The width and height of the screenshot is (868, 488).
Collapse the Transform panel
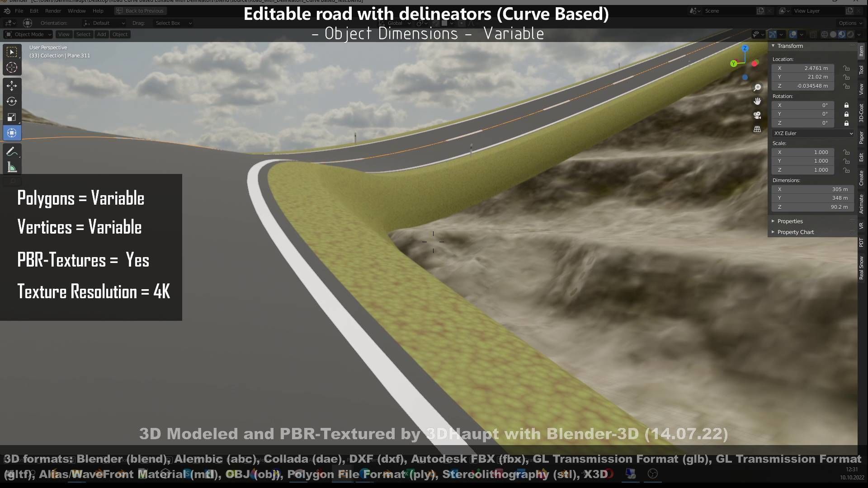point(790,46)
